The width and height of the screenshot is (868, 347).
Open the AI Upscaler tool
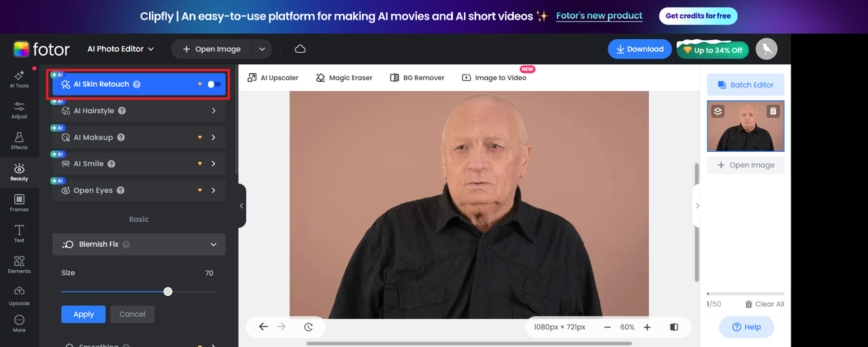coord(273,78)
